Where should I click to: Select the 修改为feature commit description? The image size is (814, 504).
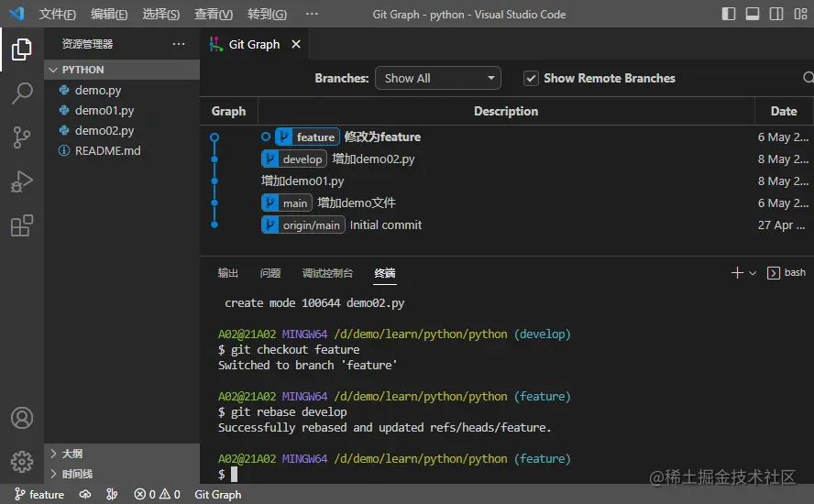coord(382,137)
